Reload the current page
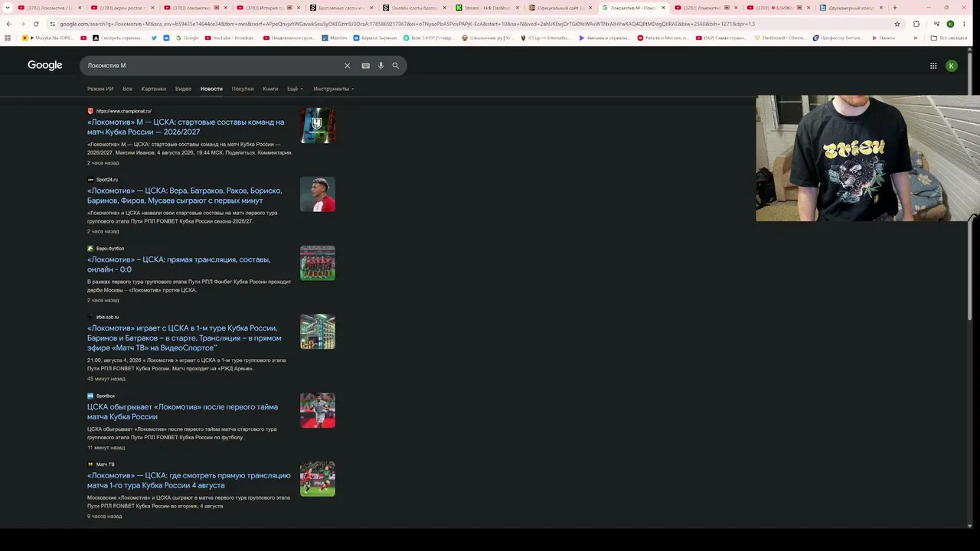The width and height of the screenshot is (980, 551). tap(36, 24)
